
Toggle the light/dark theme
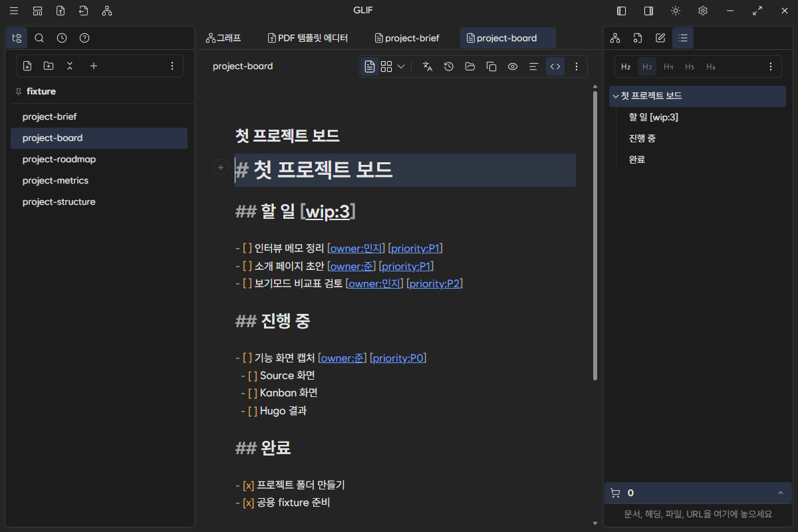[676, 11]
